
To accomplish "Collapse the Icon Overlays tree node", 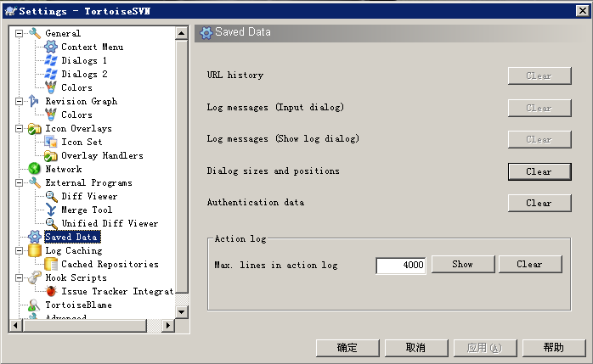I will (x=19, y=129).
